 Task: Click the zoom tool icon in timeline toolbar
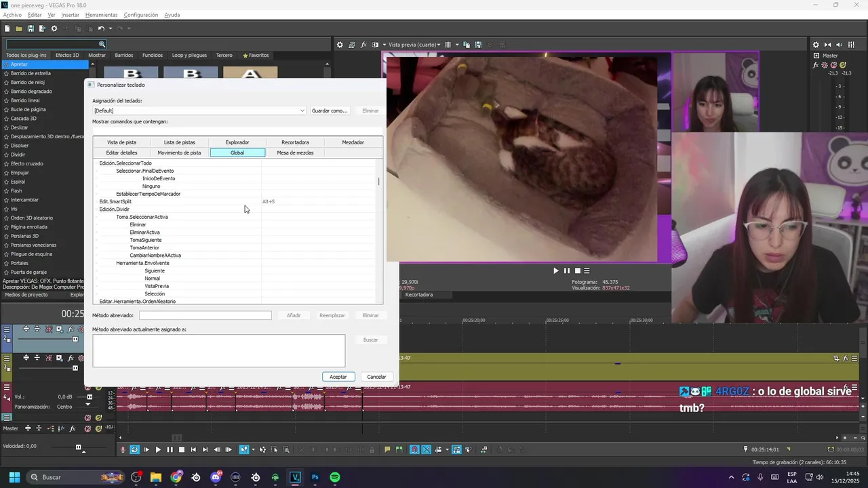click(x=286, y=449)
